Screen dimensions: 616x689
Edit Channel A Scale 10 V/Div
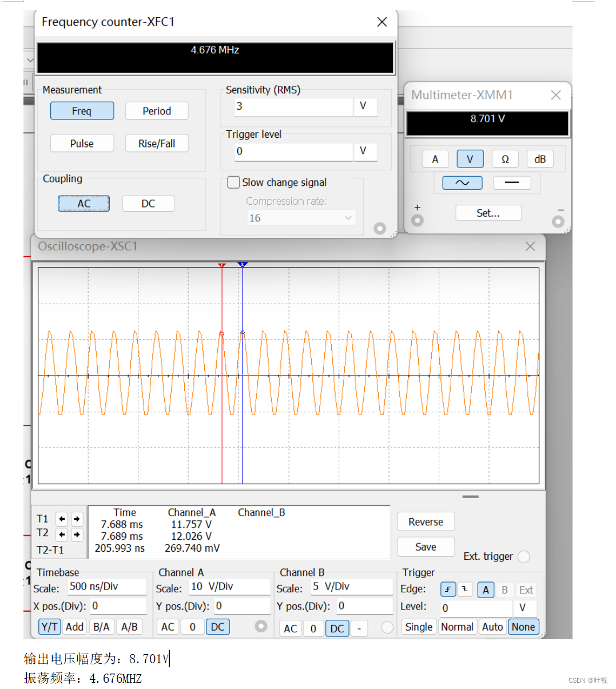point(230,587)
